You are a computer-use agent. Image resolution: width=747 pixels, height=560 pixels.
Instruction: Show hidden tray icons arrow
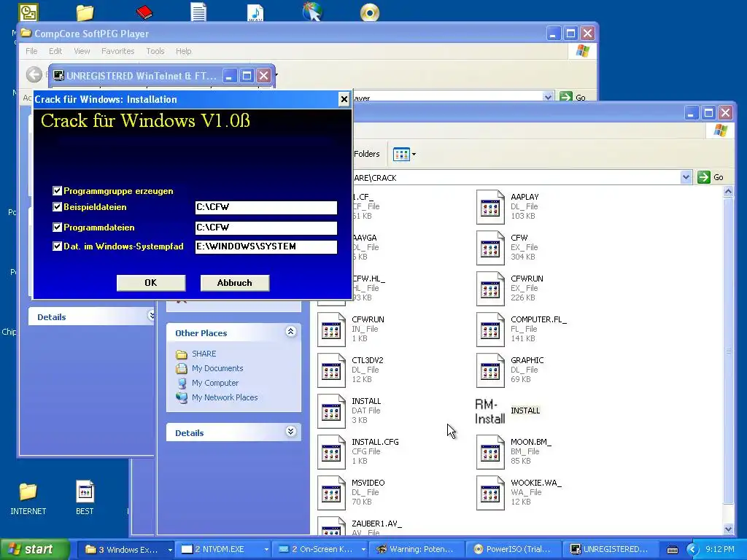point(692,550)
